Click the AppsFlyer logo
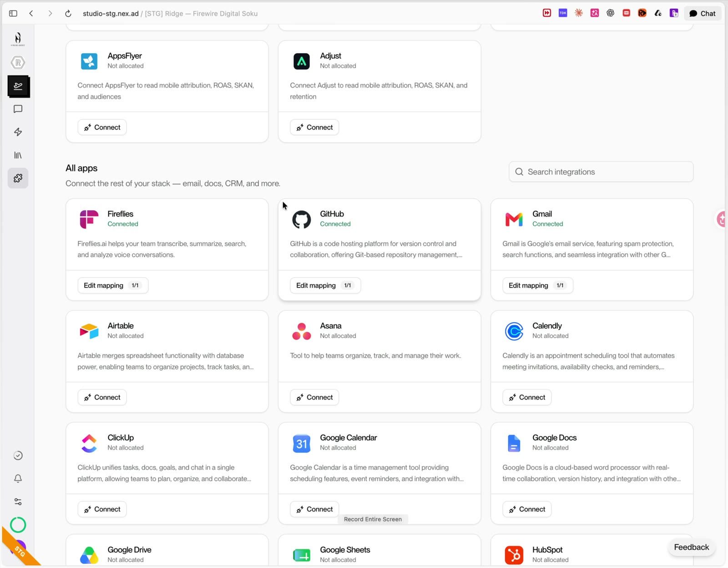728x568 pixels. click(x=89, y=61)
